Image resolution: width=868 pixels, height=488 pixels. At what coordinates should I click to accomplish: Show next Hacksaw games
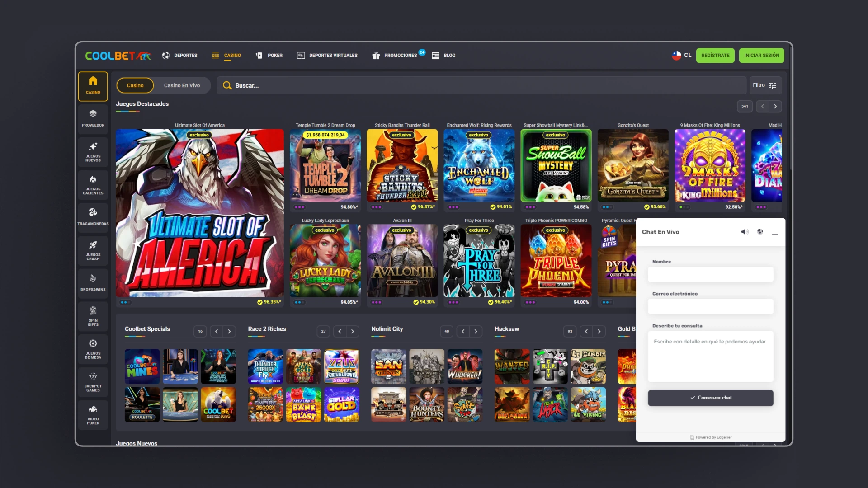pos(599,332)
